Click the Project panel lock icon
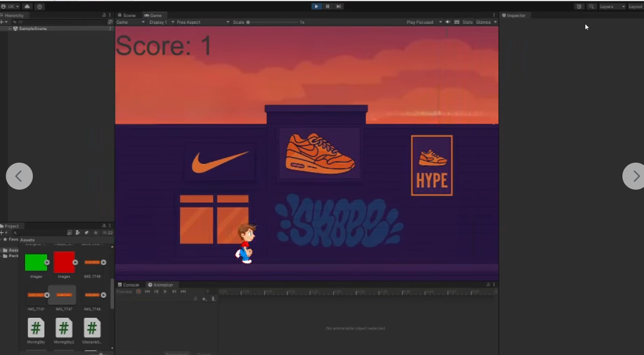 click(x=104, y=226)
